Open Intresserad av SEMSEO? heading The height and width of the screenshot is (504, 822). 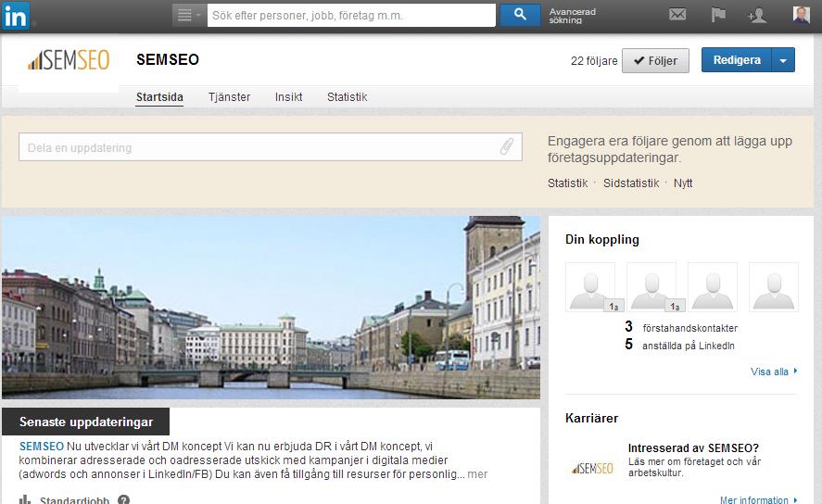click(x=693, y=447)
